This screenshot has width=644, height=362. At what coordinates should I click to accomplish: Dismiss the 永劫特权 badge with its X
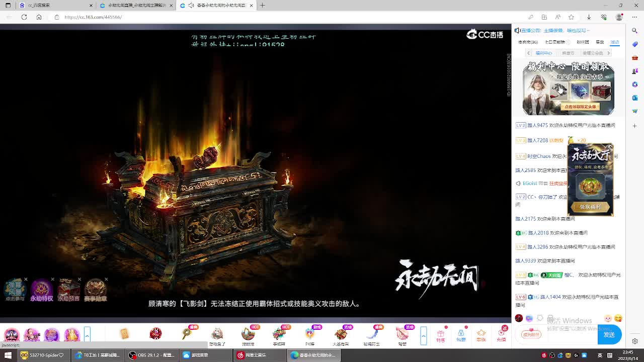coord(52,280)
